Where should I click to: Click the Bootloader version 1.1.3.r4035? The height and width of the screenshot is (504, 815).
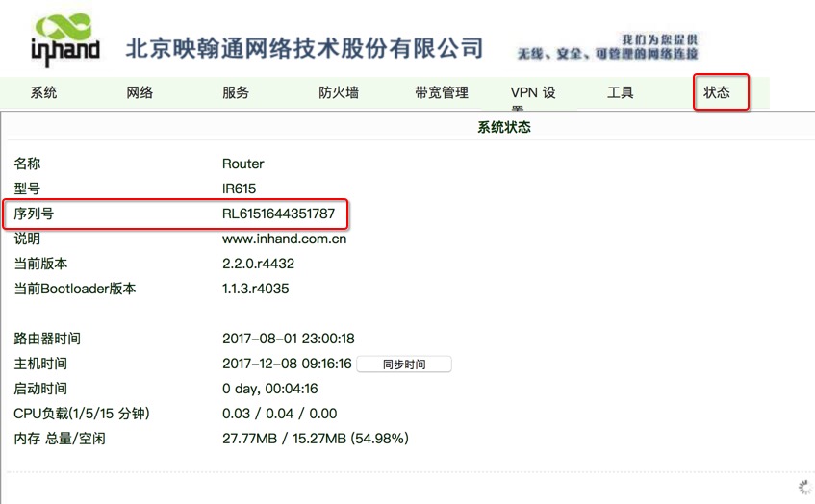[255, 289]
